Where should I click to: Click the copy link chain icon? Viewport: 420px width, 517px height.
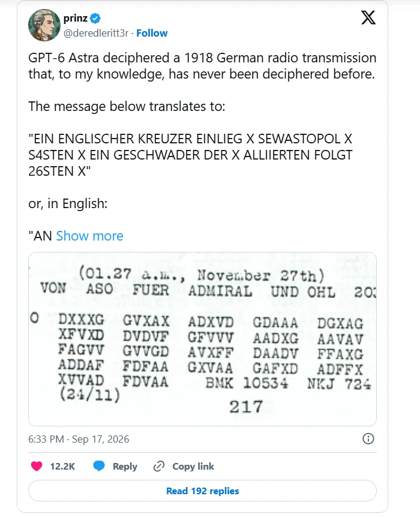158,466
